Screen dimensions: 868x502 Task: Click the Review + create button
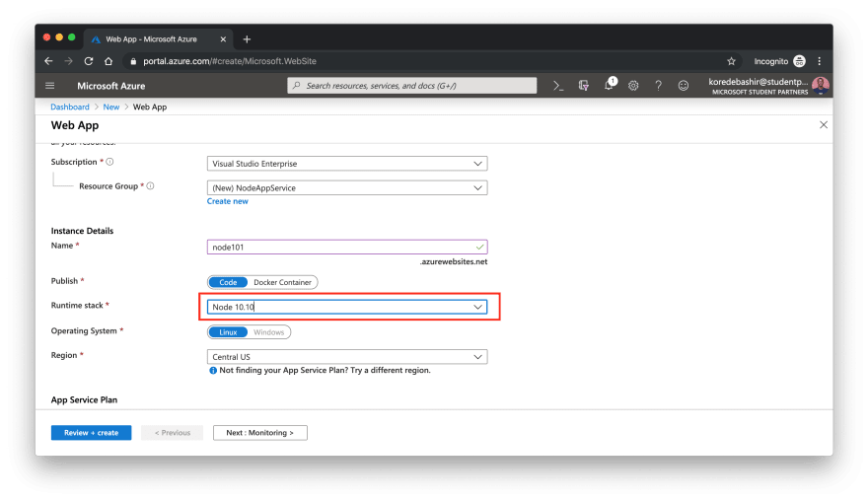pos(92,433)
